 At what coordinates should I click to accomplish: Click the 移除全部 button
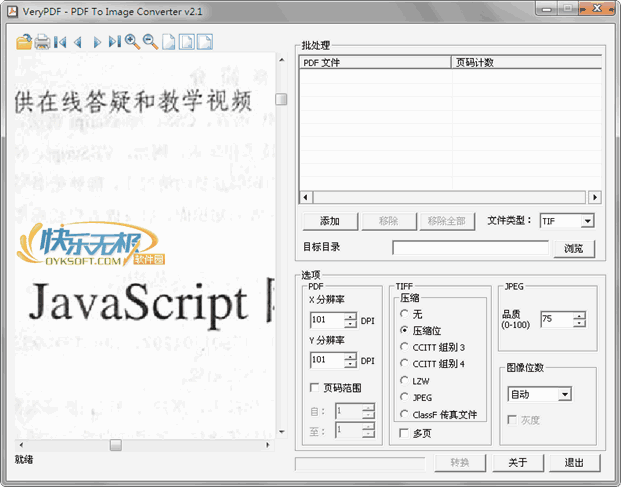point(447,221)
